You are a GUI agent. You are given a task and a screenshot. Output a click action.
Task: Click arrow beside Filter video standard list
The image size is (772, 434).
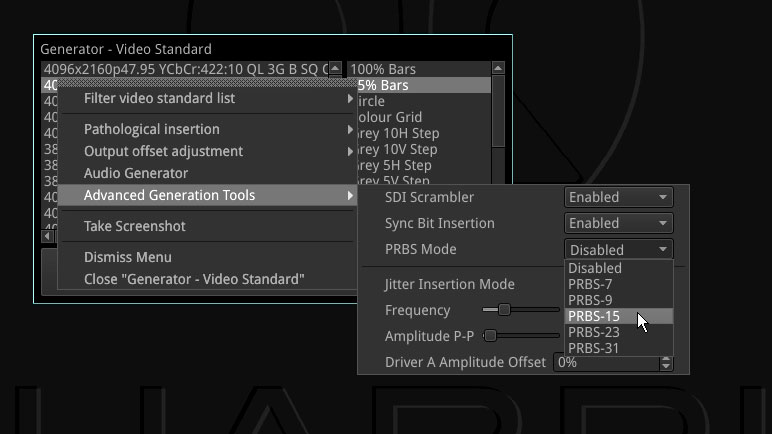(350, 99)
